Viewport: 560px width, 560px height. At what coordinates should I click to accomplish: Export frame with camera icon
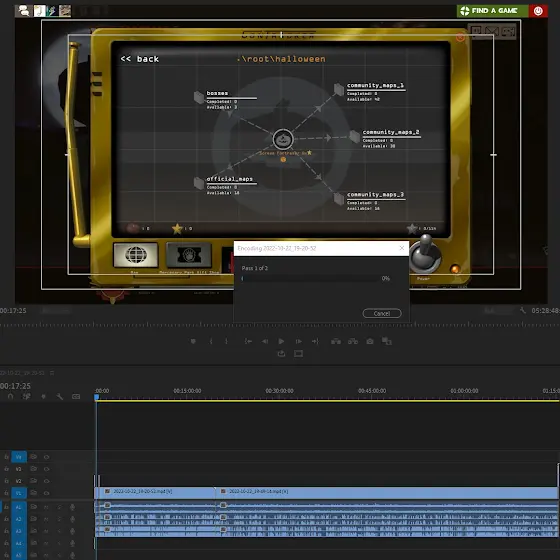tap(370, 341)
